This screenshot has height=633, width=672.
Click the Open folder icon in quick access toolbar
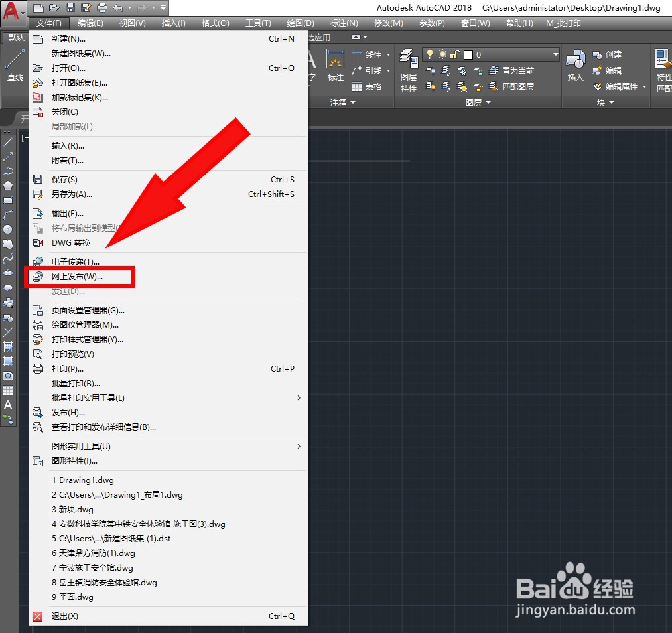54,8
